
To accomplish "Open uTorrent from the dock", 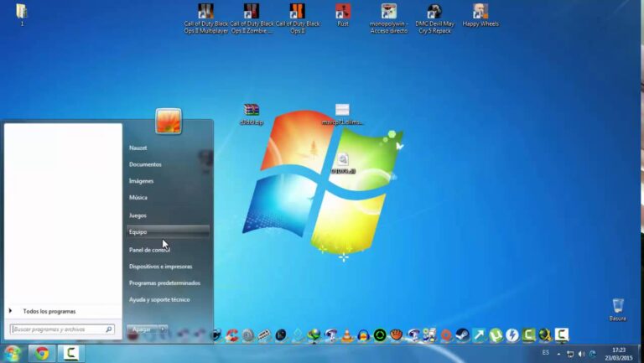I will 496,335.
